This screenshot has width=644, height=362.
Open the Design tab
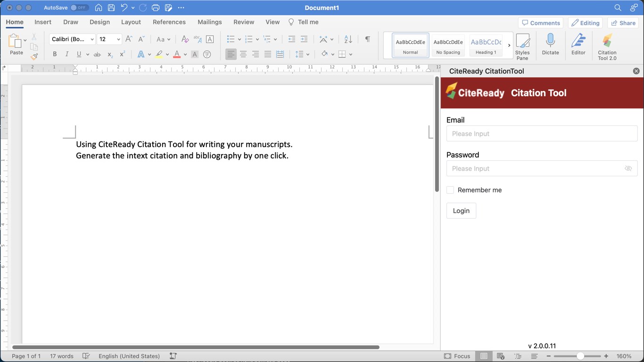tap(99, 22)
